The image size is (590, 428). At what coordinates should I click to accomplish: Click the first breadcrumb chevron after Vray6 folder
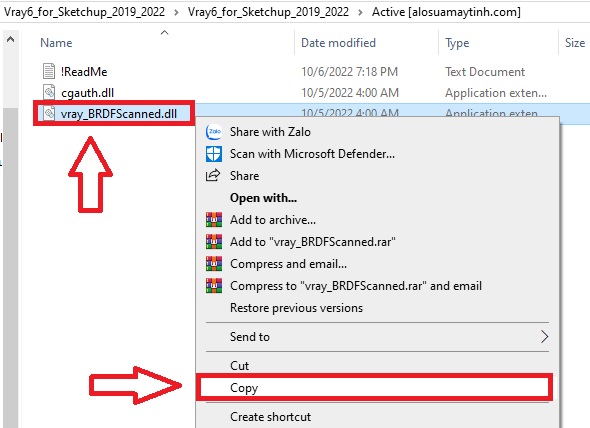click(176, 12)
